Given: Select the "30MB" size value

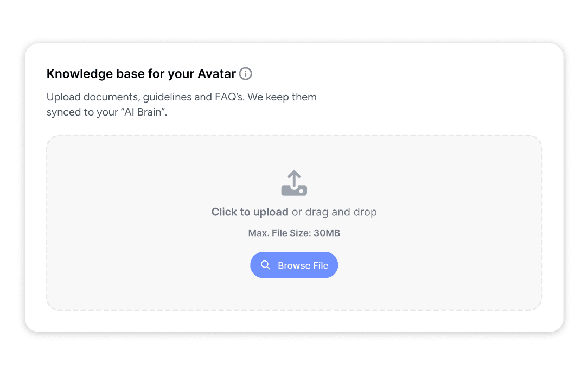Looking at the screenshot, I should point(327,233).
